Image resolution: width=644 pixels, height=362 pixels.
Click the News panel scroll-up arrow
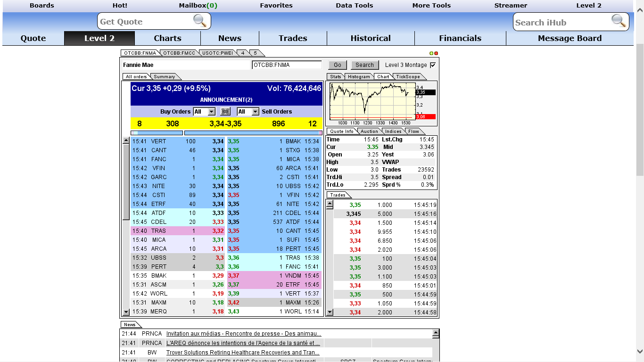click(x=436, y=333)
